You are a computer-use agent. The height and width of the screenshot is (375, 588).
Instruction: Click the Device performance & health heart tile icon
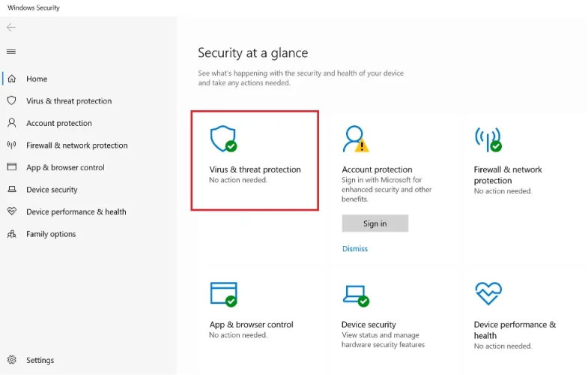pyautogui.click(x=488, y=294)
